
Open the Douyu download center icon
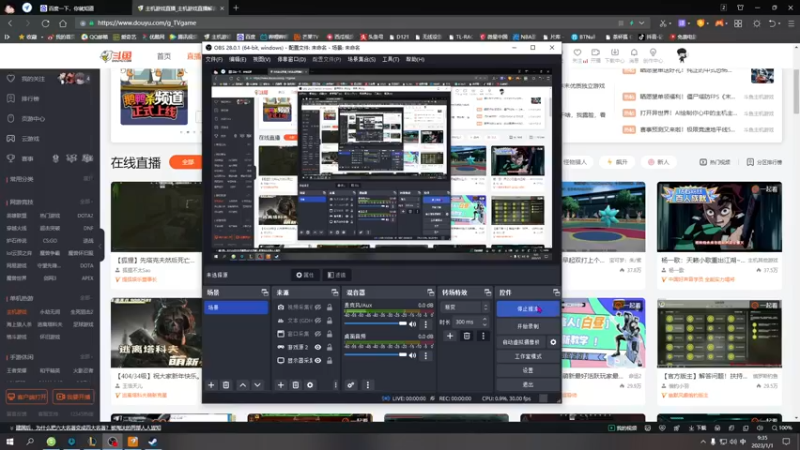614,55
